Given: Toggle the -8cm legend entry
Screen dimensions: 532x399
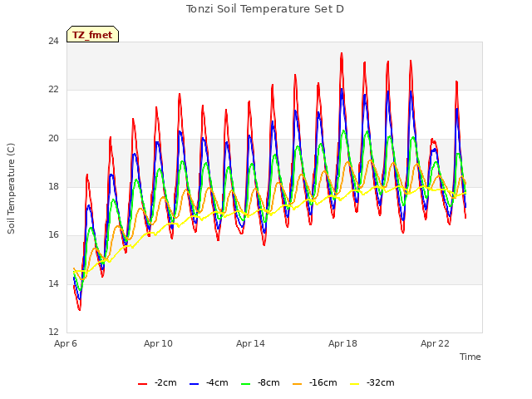Looking at the screenshot, I should [260, 382].
